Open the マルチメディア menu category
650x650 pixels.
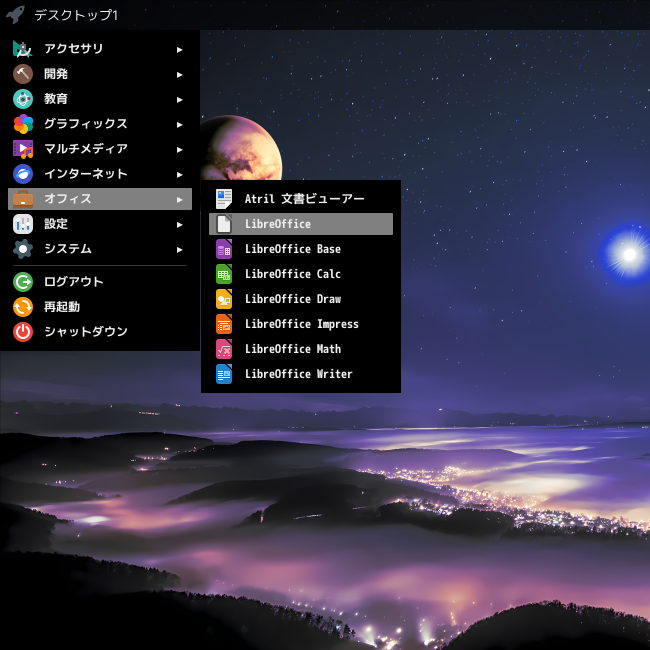coord(100,149)
